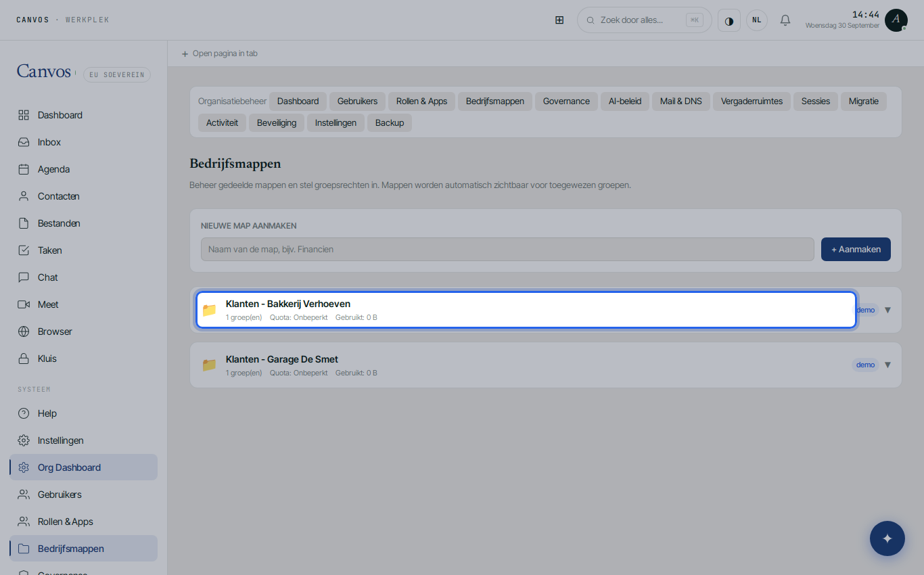Switch to the Governance tab

coord(566,101)
